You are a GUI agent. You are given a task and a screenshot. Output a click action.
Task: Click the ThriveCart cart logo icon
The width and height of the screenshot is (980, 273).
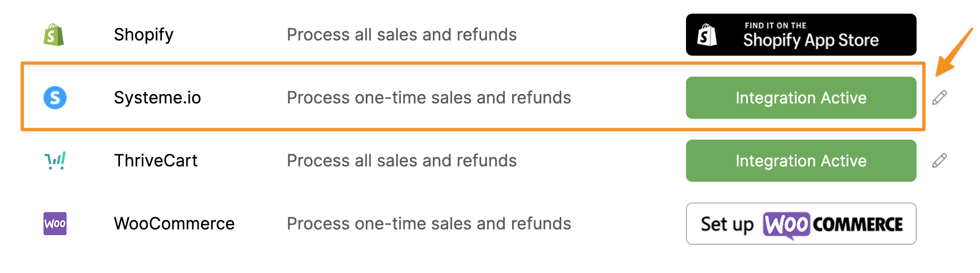click(x=55, y=160)
